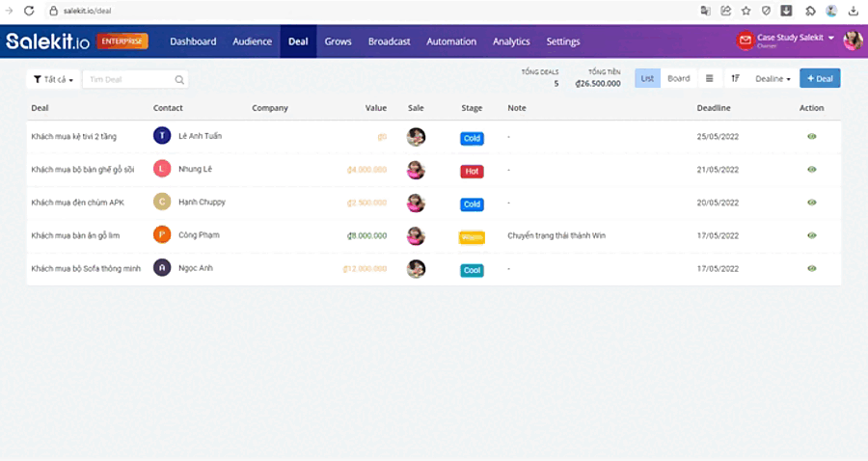Reload the page with browser refresh icon
868x461 pixels.
29,11
